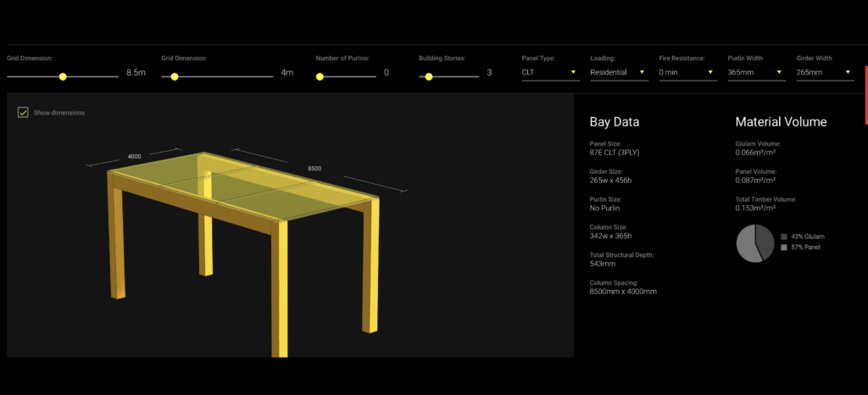Click the 0.087m³/m² panel volume value
The width and height of the screenshot is (868, 395).
click(755, 181)
